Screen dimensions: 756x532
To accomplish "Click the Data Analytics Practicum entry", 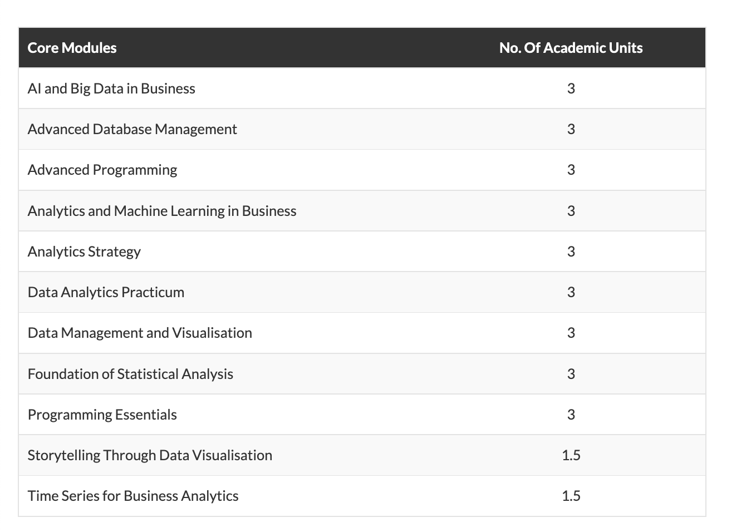I will tap(106, 292).
